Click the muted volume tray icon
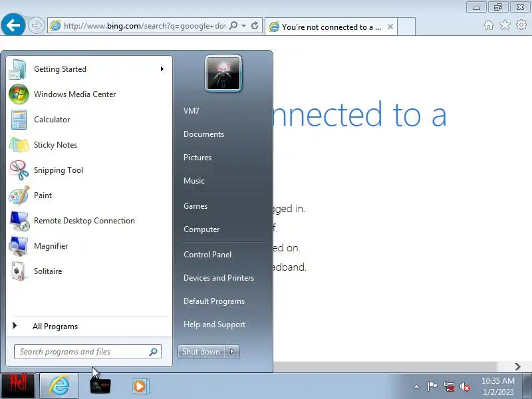This screenshot has height=399, width=532. (x=464, y=387)
